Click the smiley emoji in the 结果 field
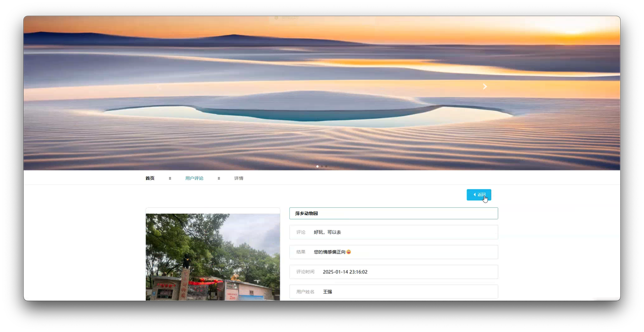This screenshot has height=332, width=644. [348, 252]
